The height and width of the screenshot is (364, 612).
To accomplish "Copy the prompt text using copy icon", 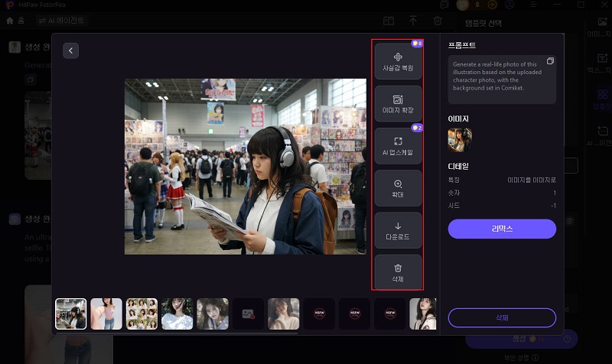I will (550, 61).
